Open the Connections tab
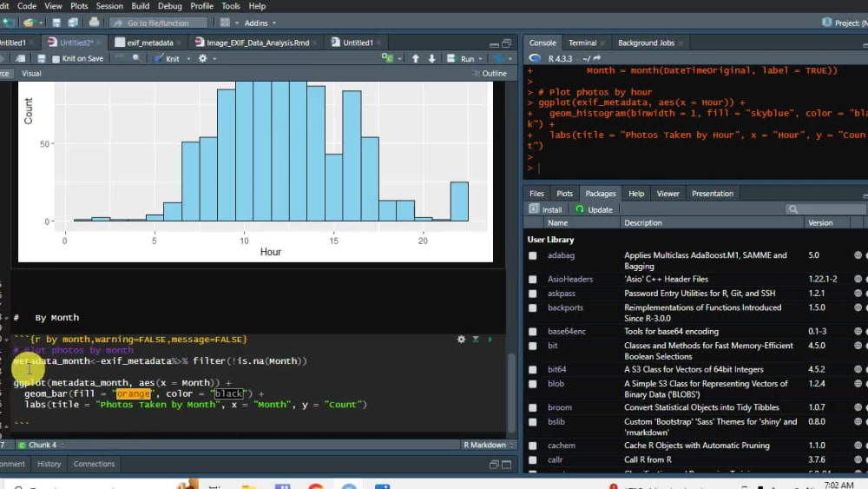This screenshot has width=868, height=489. coord(94,464)
